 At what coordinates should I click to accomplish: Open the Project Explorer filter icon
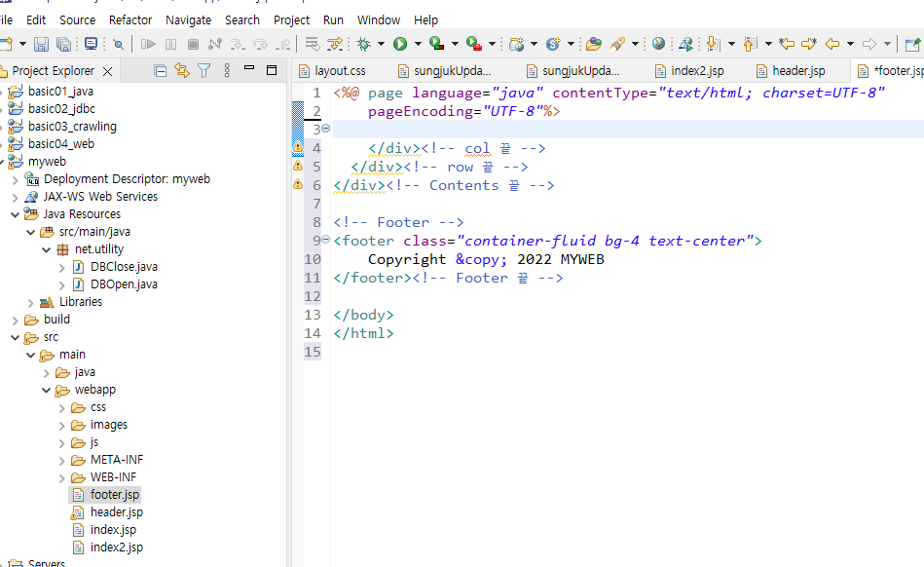coord(203,71)
